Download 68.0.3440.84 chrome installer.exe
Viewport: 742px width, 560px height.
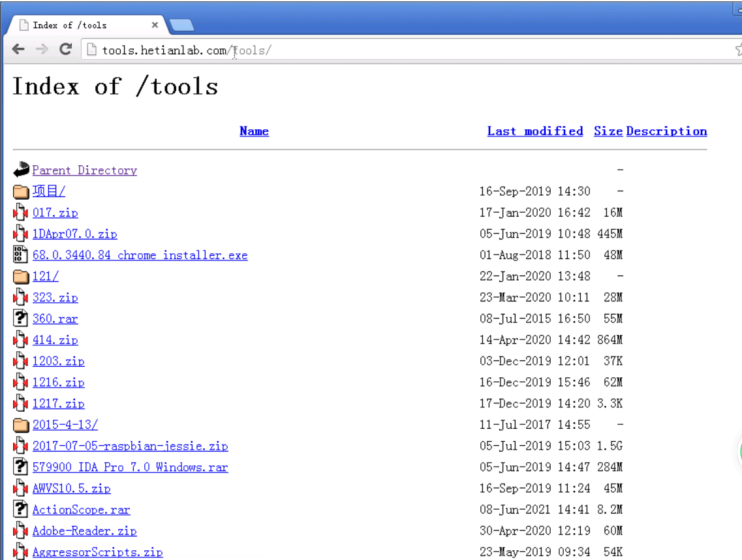(140, 255)
